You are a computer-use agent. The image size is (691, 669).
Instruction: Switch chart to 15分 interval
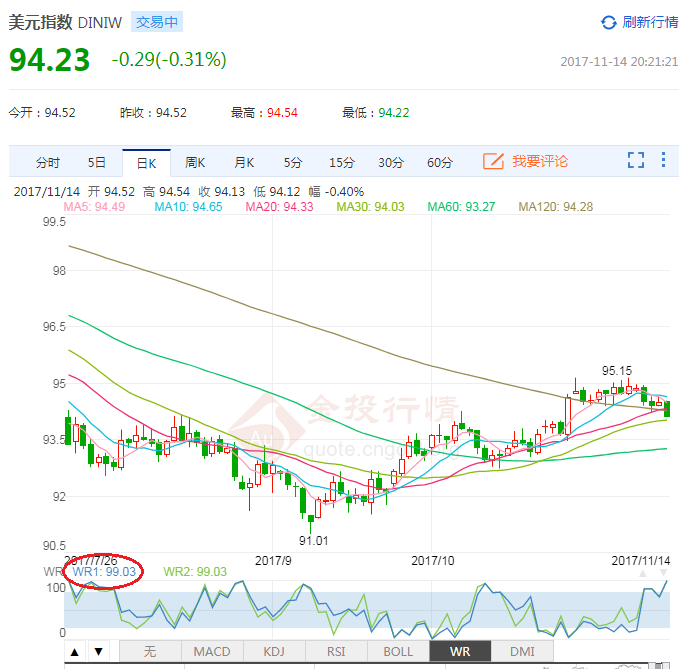pyautogui.click(x=342, y=162)
